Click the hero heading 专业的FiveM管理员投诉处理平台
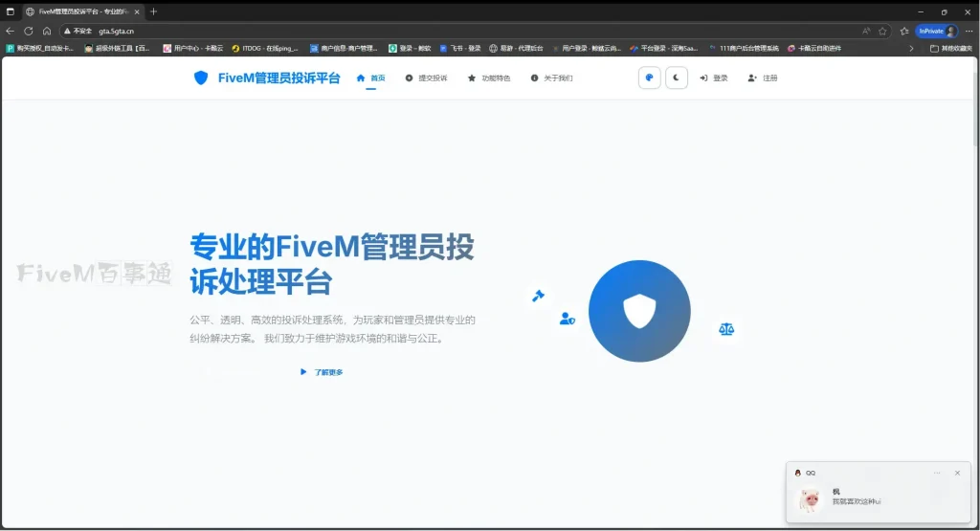This screenshot has width=980, height=531. point(332,264)
